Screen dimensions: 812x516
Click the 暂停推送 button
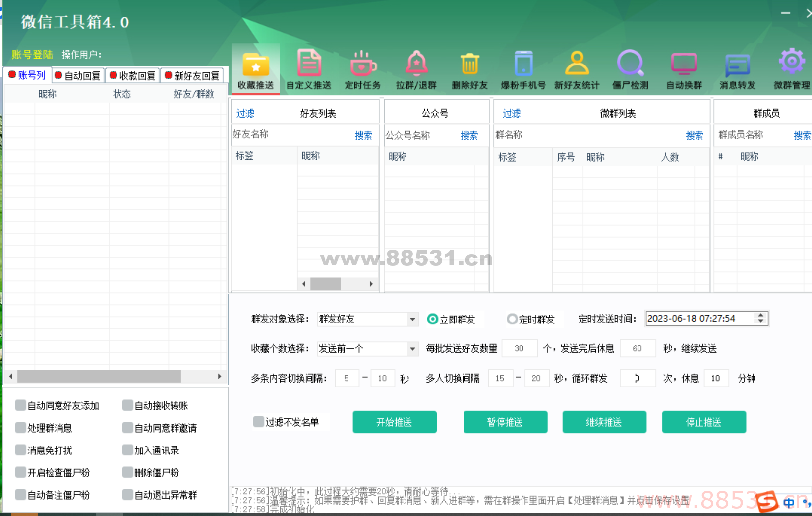coord(505,422)
